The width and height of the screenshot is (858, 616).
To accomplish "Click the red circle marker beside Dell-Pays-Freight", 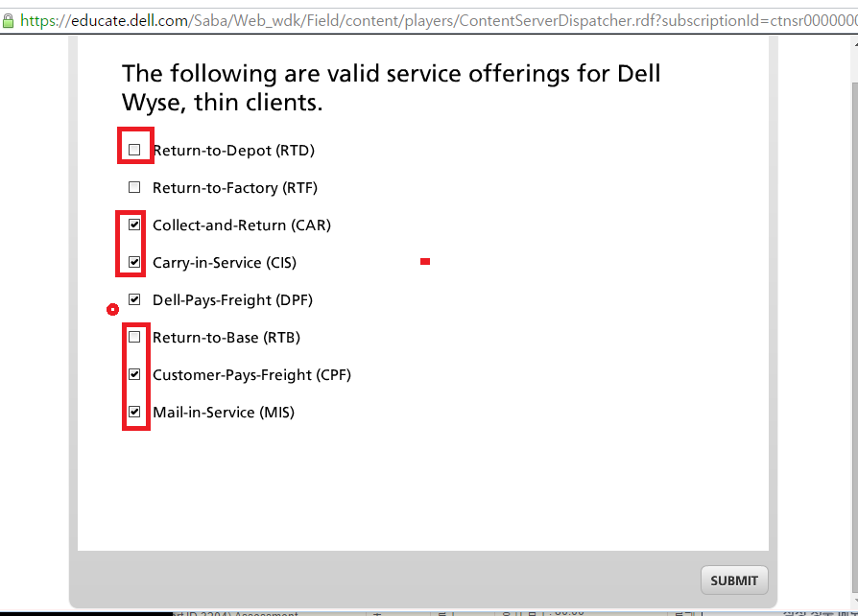I will coord(113,309).
